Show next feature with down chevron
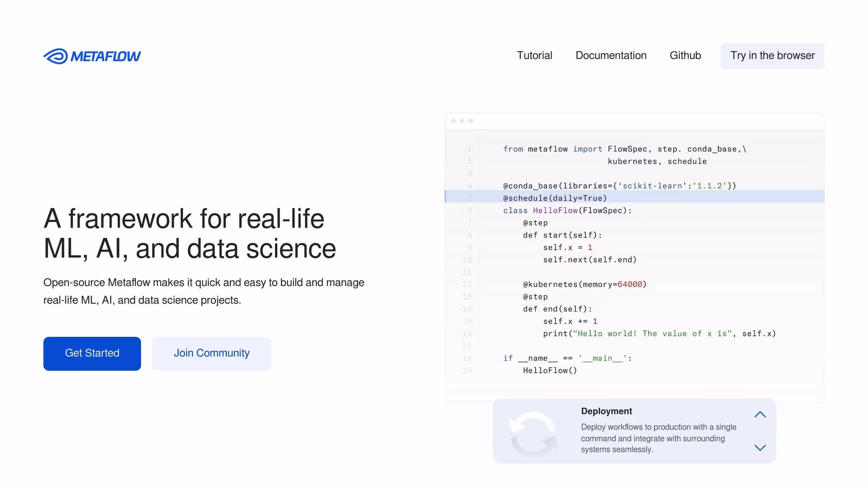 click(760, 448)
